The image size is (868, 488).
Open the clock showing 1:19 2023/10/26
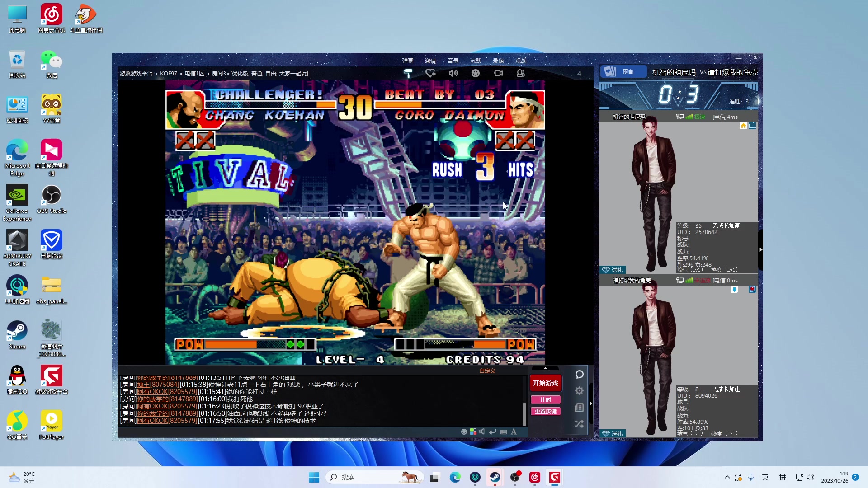[835, 477]
